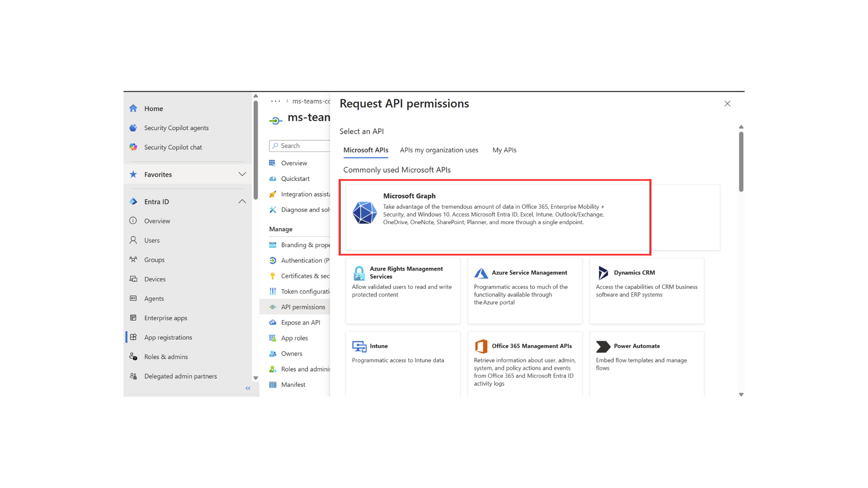Screen dimensions: 868x488
Task: Click the Delegated admin partners icon
Action: (x=133, y=376)
